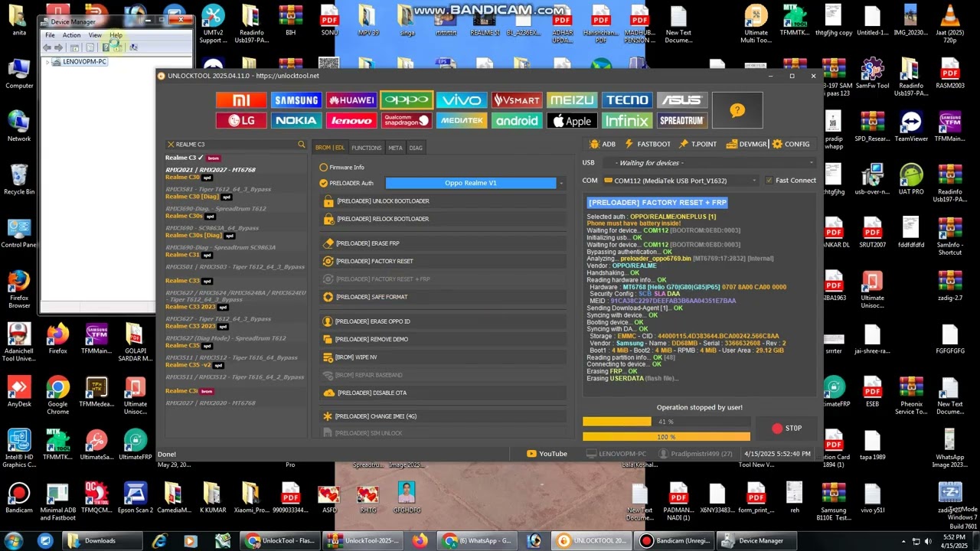Screen dimensions: 980x551
Task: Open the yellow question mark help tile
Action: click(x=737, y=110)
